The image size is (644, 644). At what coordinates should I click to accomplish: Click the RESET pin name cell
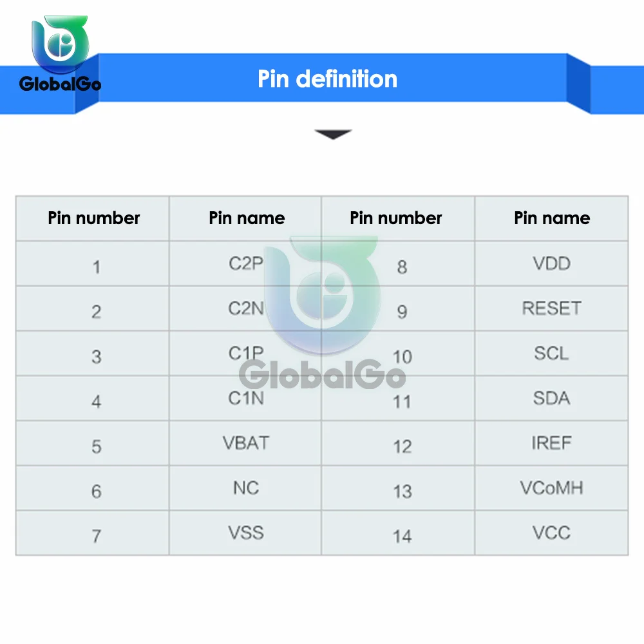click(x=552, y=308)
